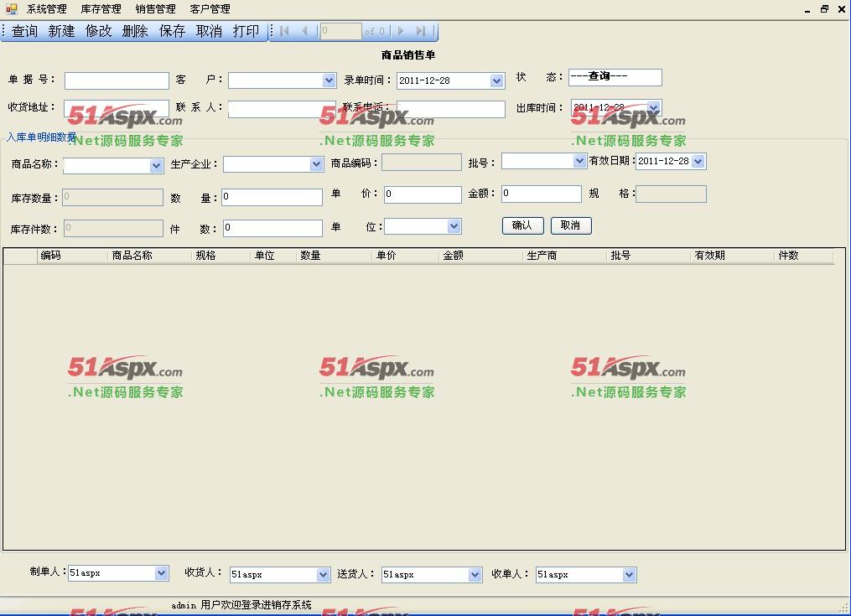This screenshot has height=616, width=851.
Task: Click 修改 on the toolbar
Action: pyautogui.click(x=98, y=32)
